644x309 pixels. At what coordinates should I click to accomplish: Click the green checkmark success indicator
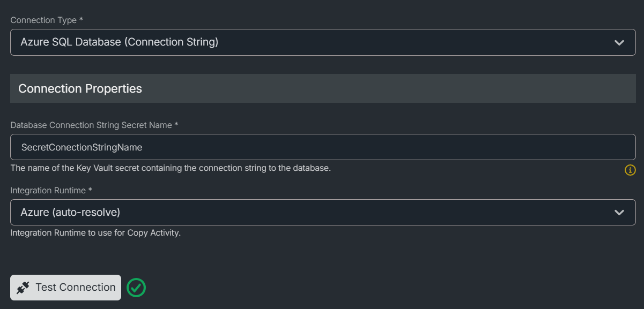[136, 288]
